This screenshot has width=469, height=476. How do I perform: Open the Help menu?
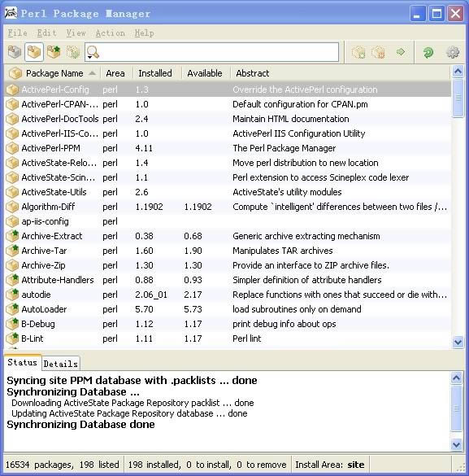pyautogui.click(x=145, y=33)
